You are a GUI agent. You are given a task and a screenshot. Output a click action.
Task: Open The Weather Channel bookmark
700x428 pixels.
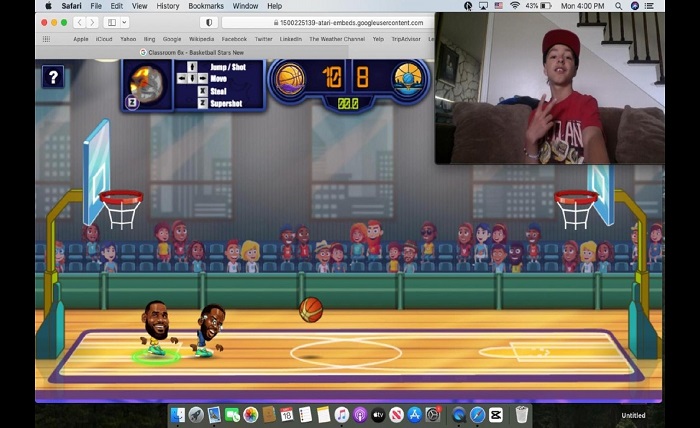pos(337,39)
